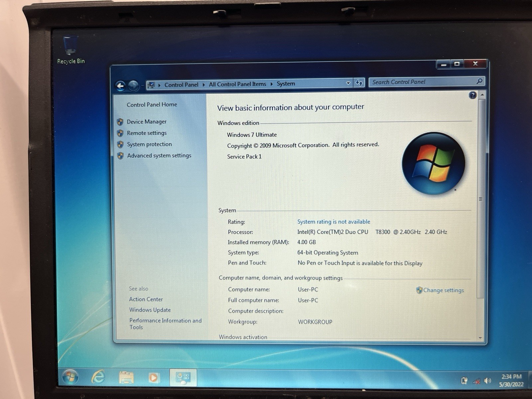Expand arrow after All Control Panel Items
532x399 pixels.
272,84
